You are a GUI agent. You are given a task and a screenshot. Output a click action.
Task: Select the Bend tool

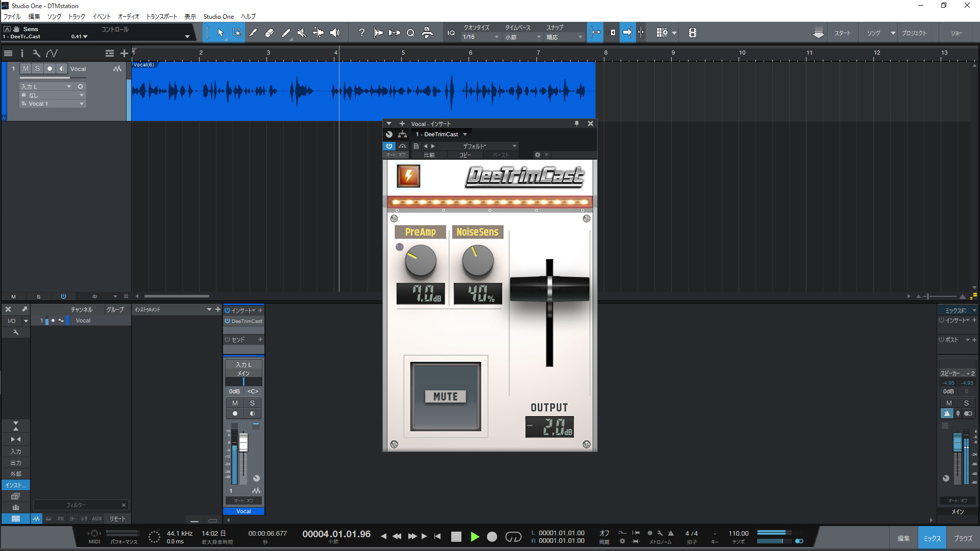coord(318,33)
